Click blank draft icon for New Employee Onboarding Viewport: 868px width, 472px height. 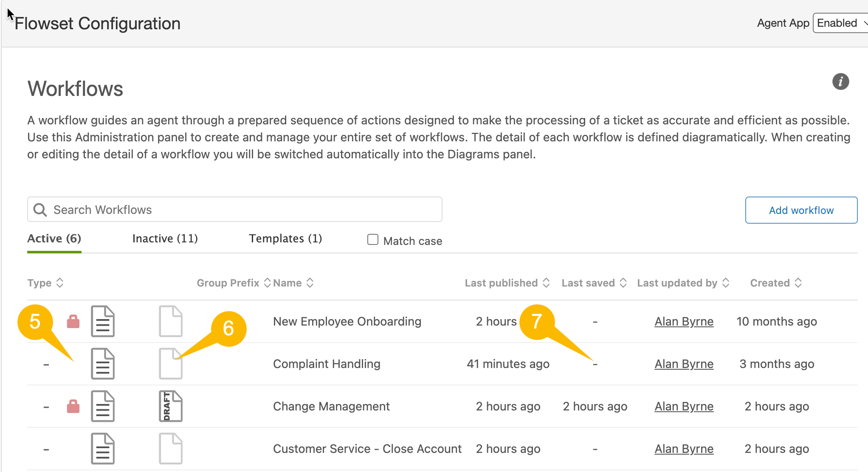[x=171, y=321]
